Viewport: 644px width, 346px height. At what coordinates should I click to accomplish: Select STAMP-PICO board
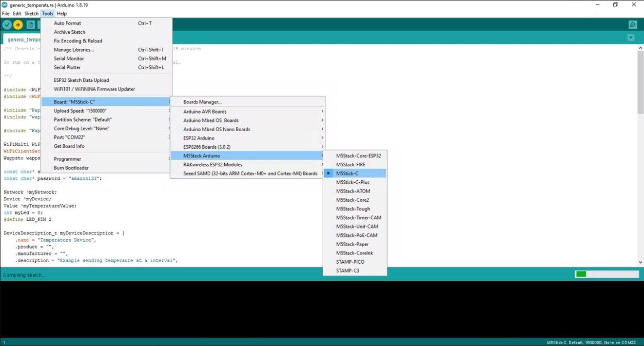pos(355,262)
